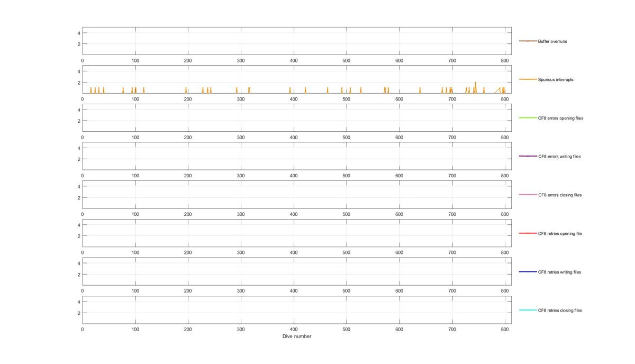Select the Spurious interrupts legend label
This screenshot has height=364, width=635.
click(x=556, y=80)
